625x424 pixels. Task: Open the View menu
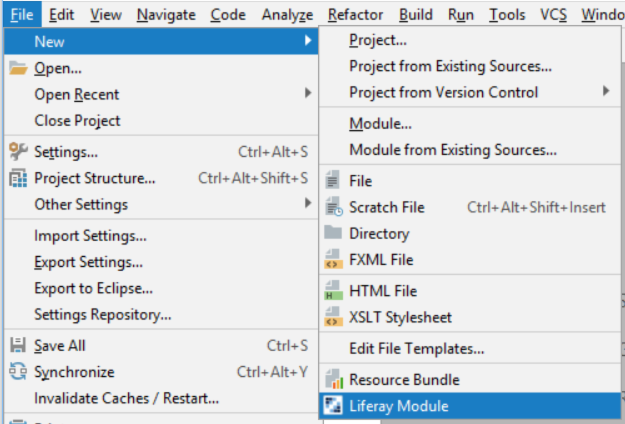pyautogui.click(x=106, y=15)
